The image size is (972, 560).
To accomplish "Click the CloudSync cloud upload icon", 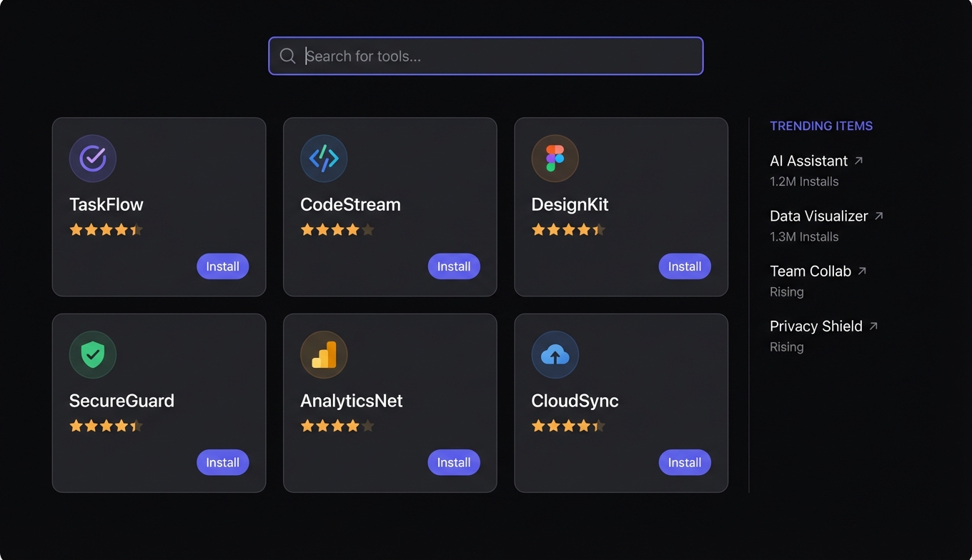I will 555,354.
